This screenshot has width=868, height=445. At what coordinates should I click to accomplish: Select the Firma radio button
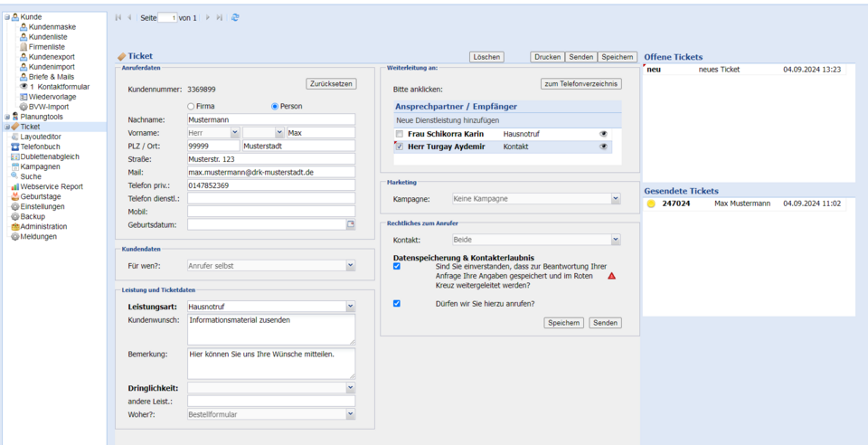191,106
